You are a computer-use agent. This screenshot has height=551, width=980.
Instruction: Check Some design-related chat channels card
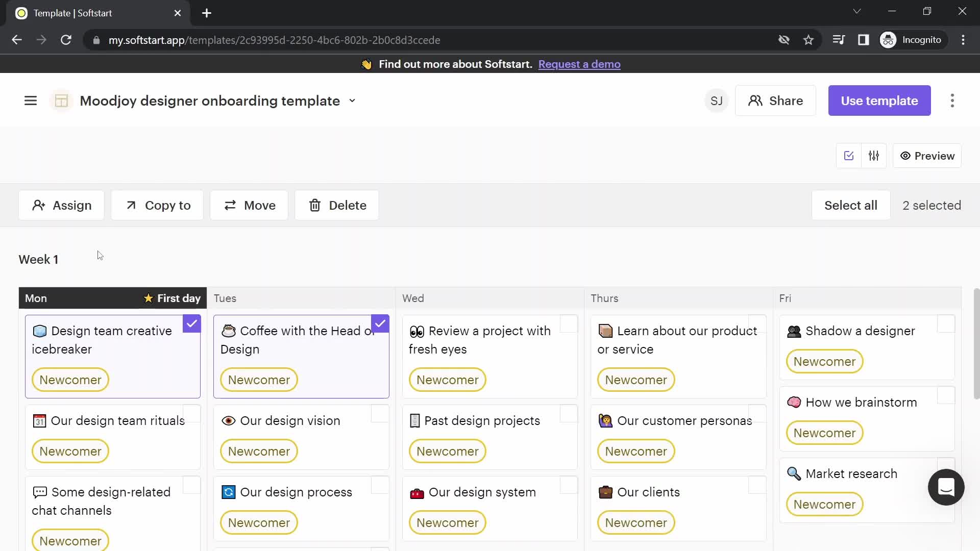tap(192, 485)
